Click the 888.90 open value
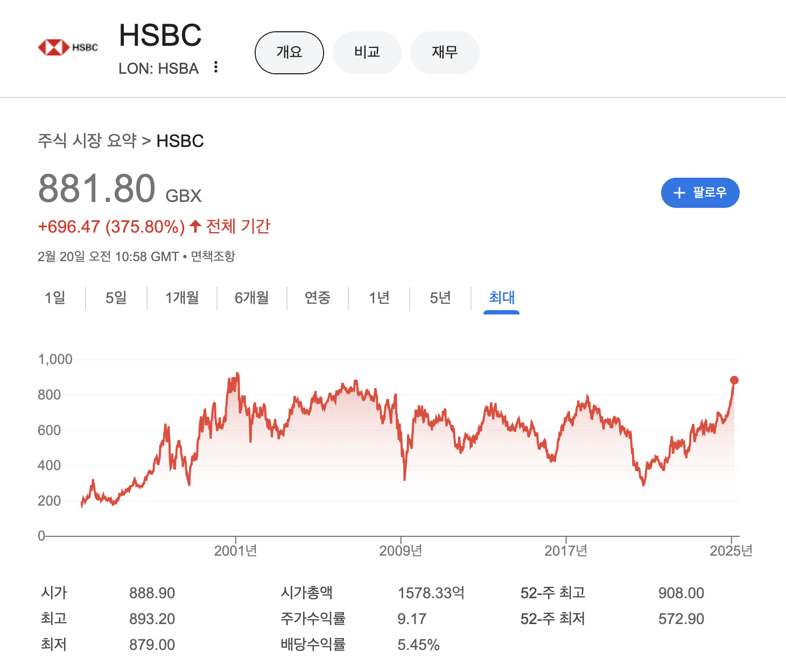Image resolution: width=786 pixels, height=672 pixels. click(152, 593)
